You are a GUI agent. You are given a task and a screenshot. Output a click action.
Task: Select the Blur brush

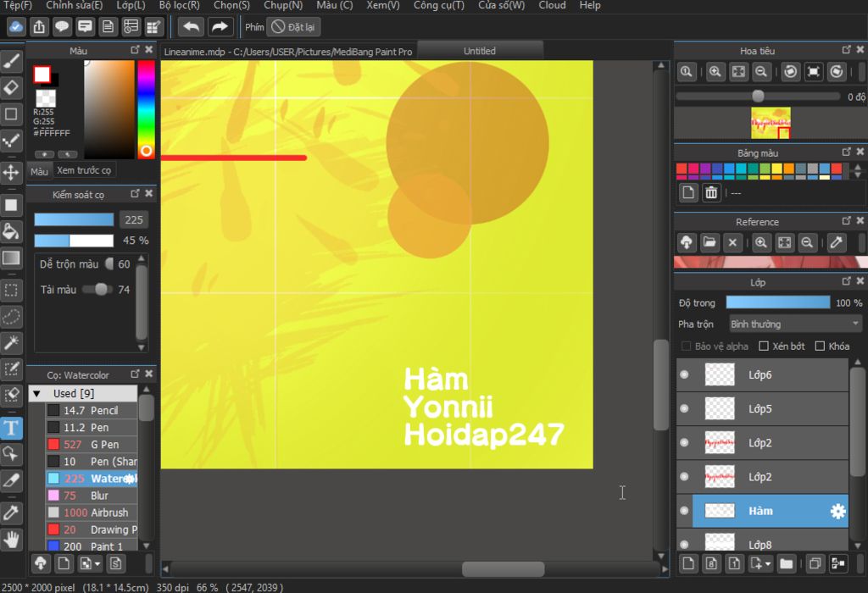(x=92, y=495)
